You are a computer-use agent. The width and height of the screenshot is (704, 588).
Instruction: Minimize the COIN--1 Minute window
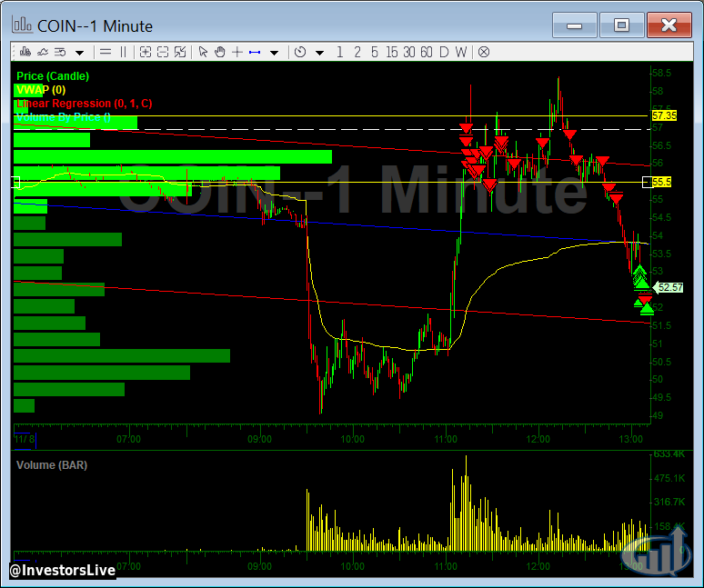574,25
